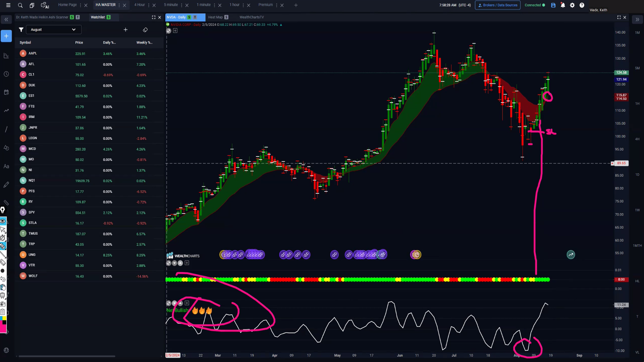Toggle the S badge on Heikin Ashi Scanner

(x=72, y=17)
